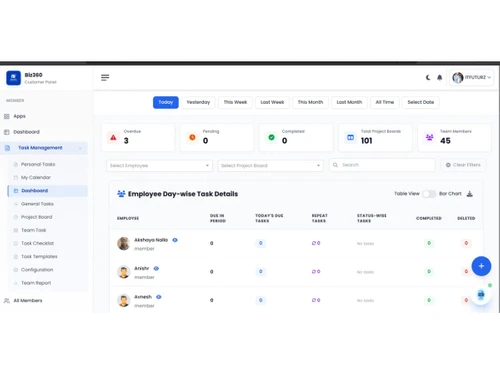
Task: Open the notifications bell
Action: point(440,78)
